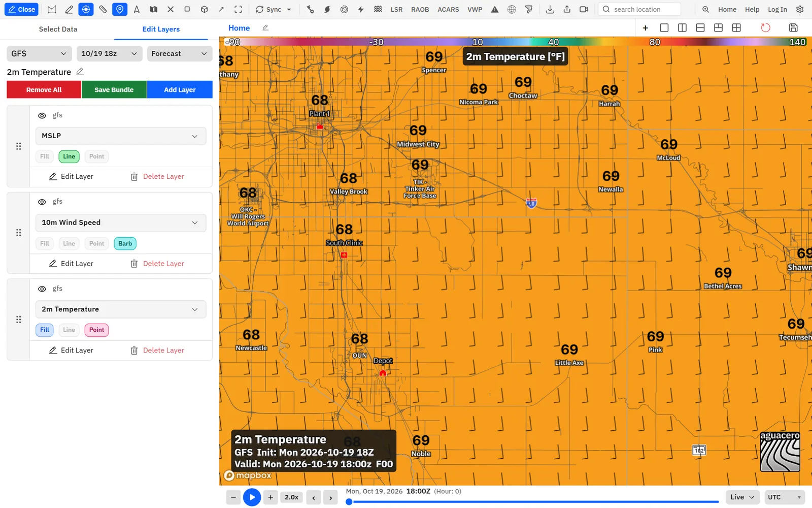812x508 pixels.
Task: Open the GFS model dropdown
Action: coord(39,53)
